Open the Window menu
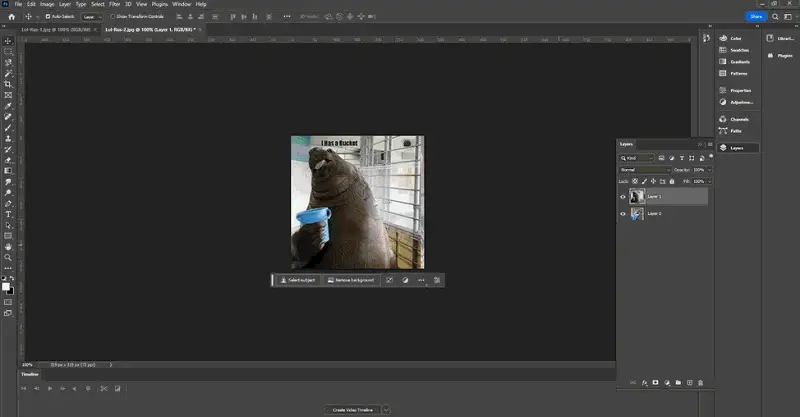 [x=181, y=4]
